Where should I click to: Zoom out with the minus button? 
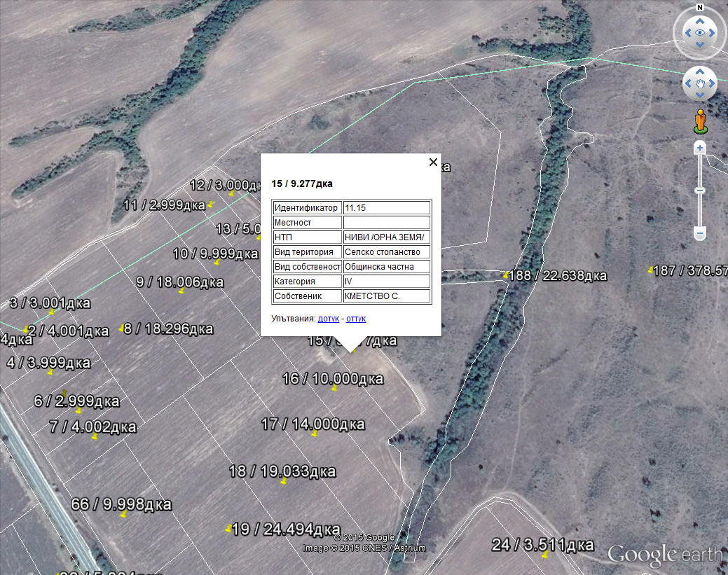(x=699, y=233)
